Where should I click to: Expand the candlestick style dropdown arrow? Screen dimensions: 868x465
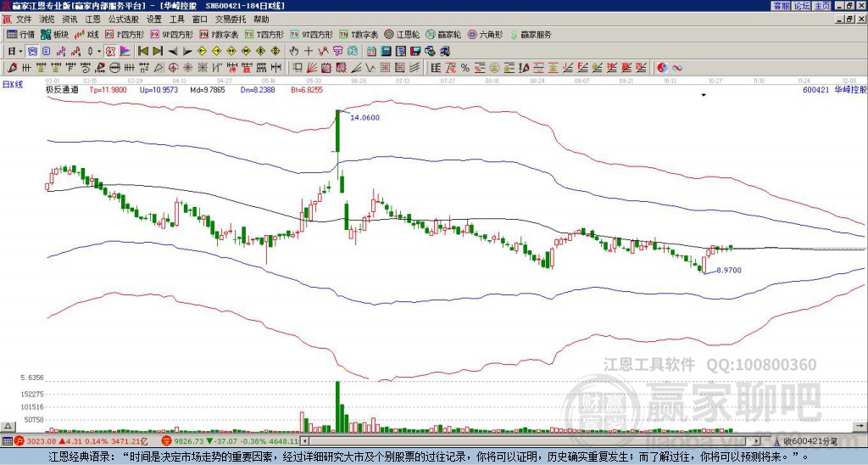tap(99, 52)
